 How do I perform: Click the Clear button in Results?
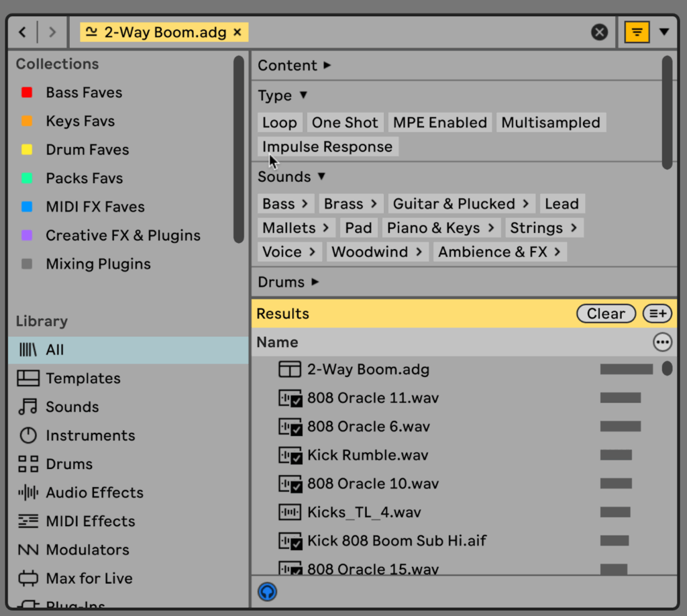coord(605,313)
